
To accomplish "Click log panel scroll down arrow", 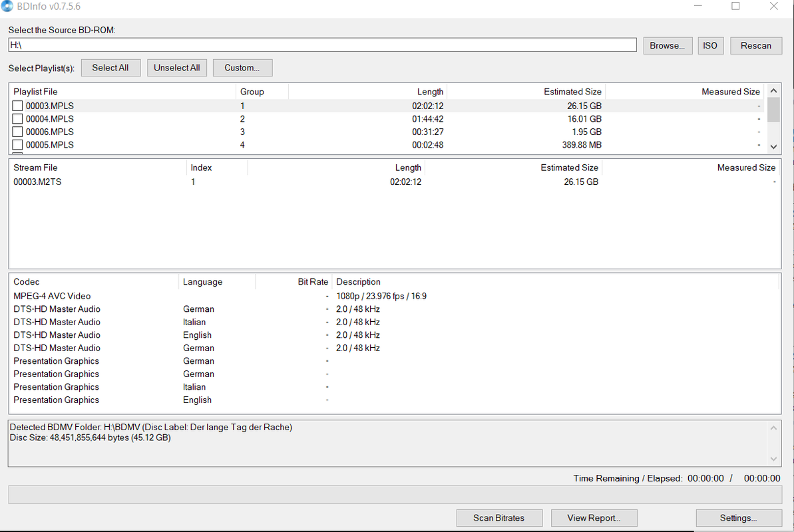I will (773, 459).
